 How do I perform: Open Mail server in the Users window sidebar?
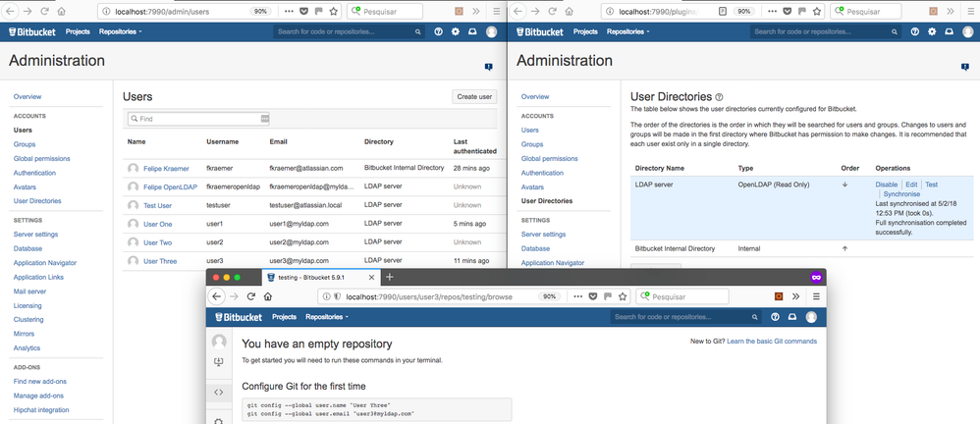[x=30, y=291]
